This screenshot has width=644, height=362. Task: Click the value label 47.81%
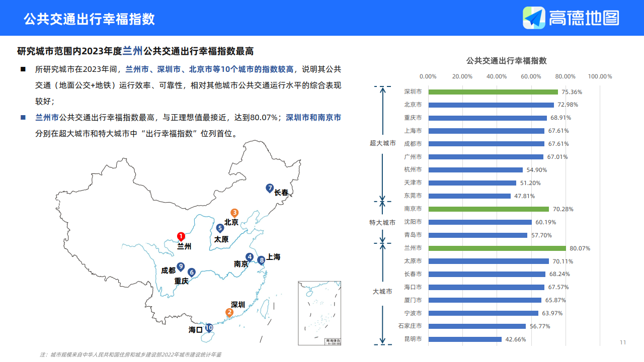pyautogui.click(x=524, y=196)
